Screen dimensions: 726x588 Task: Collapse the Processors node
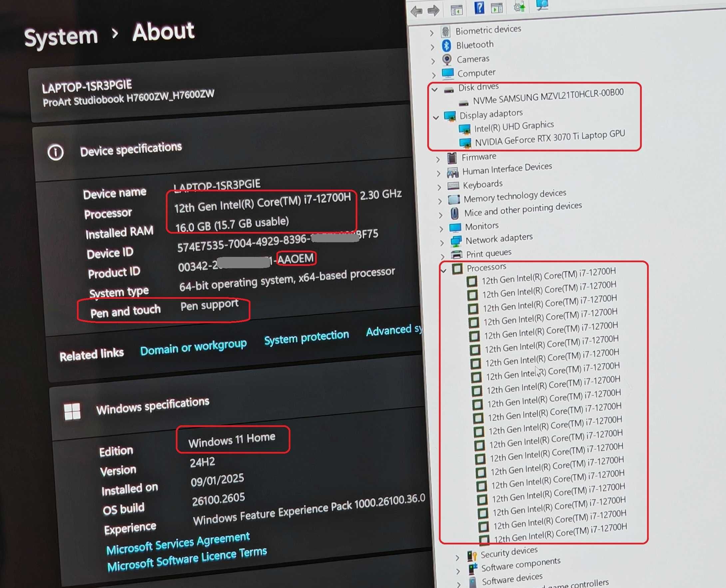pos(444,271)
